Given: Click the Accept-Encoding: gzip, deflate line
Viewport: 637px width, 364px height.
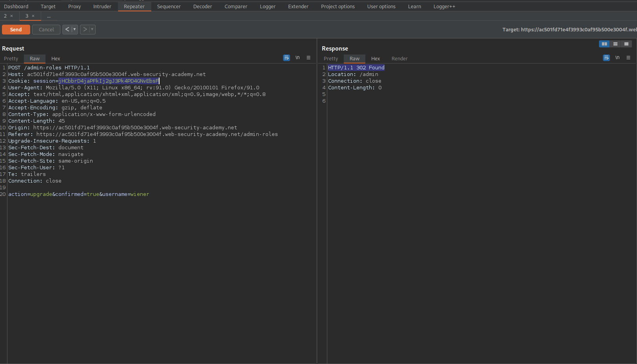Looking at the screenshot, I should click(55, 107).
